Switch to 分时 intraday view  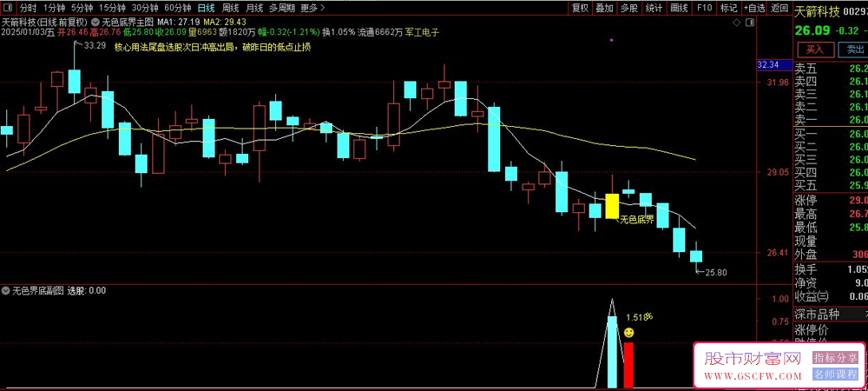coord(28,8)
